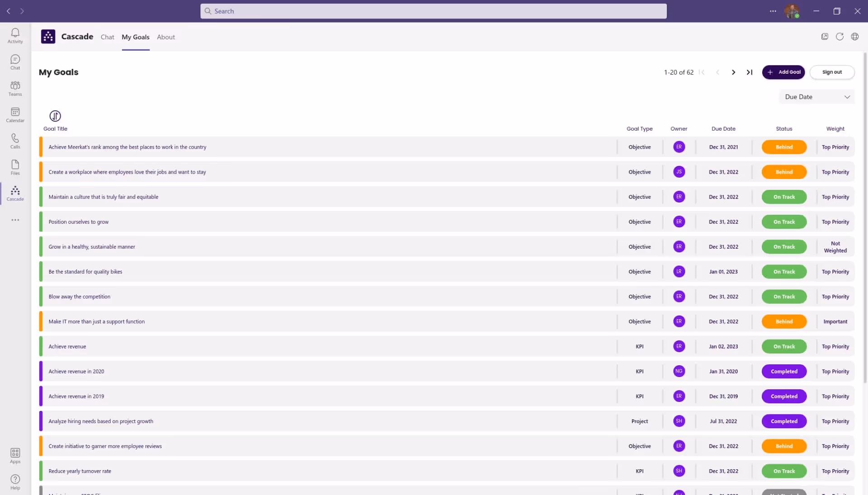The height and width of the screenshot is (495, 868).
Task: Click the Completed status on Achieve revenue in 2020
Action: coord(784,371)
